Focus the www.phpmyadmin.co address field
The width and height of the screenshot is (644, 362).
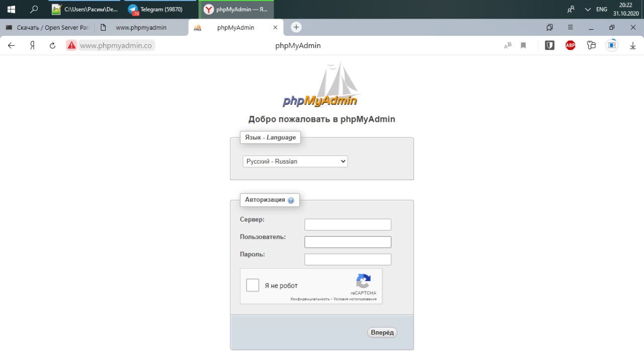(x=116, y=45)
